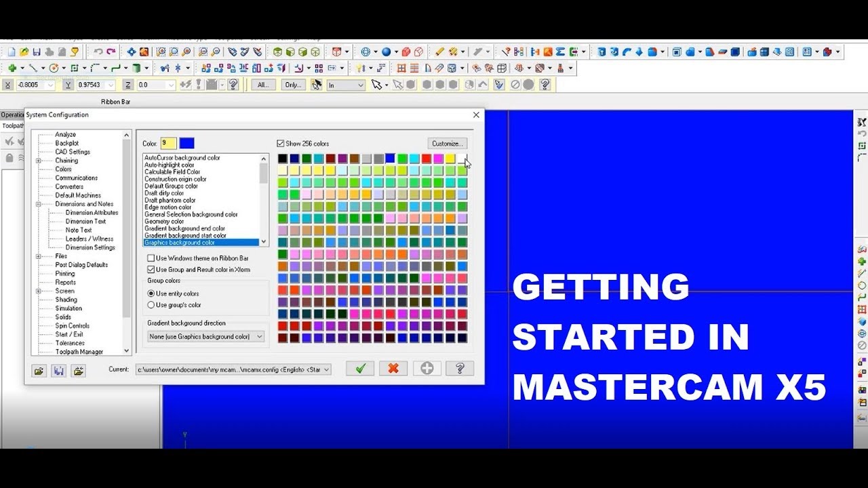Collapse the Dimensions and Notes node
The height and width of the screenshot is (488, 868).
pos(39,204)
